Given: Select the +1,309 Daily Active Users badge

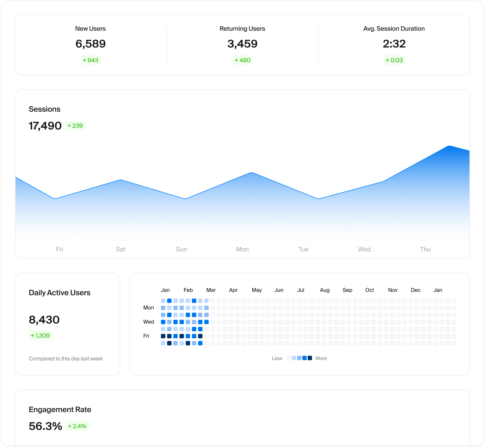Looking at the screenshot, I should pos(40,336).
